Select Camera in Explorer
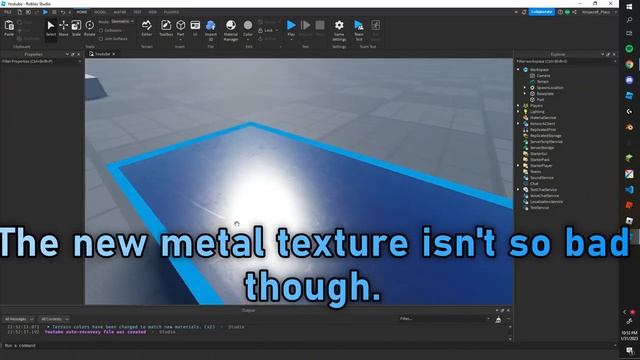This screenshot has height=360, width=640. [x=543, y=76]
